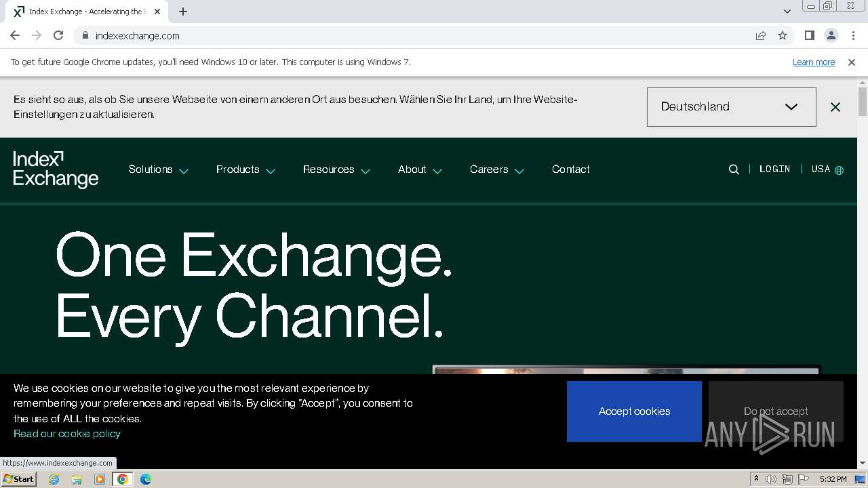Bookmark this tab with the star icon
The height and width of the screenshot is (488, 868).
point(783,35)
